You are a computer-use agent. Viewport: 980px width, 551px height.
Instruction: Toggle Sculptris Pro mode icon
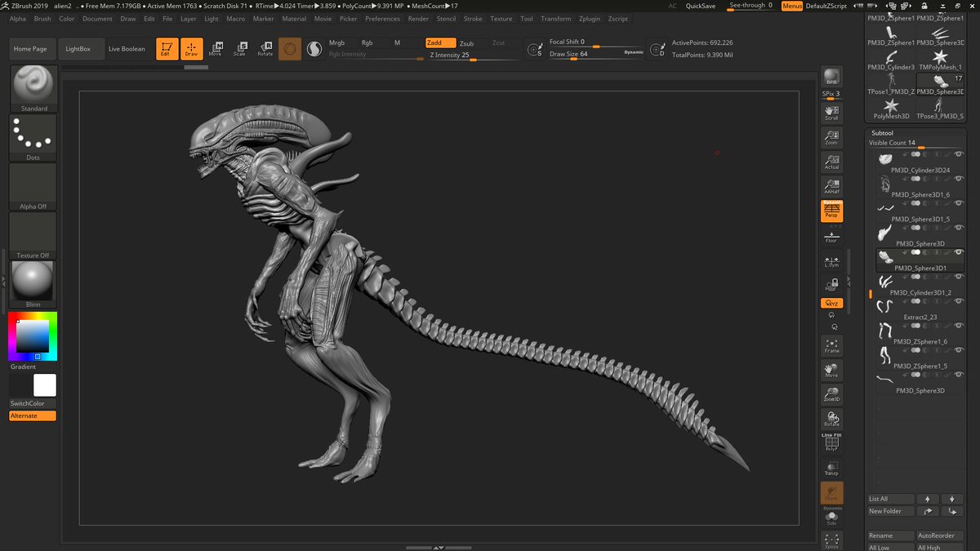coord(314,50)
